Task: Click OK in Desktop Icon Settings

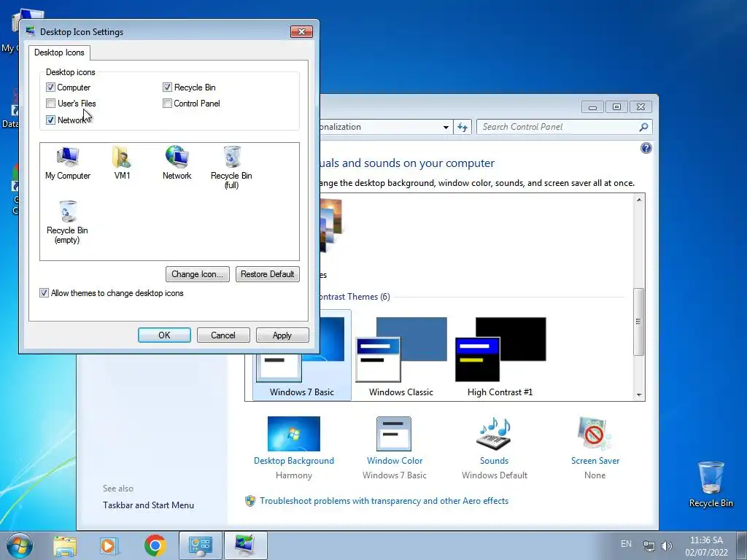Action: click(x=164, y=335)
